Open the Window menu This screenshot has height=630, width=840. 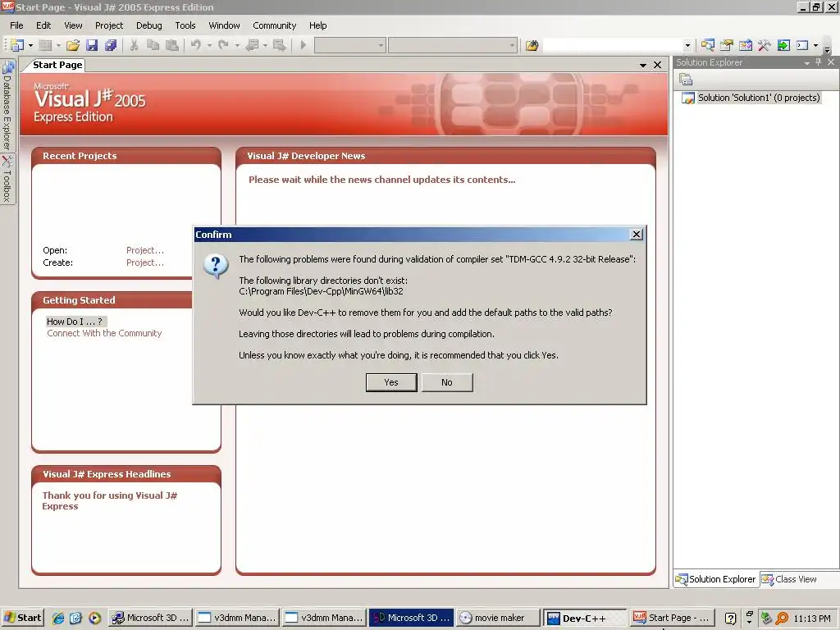pos(224,25)
